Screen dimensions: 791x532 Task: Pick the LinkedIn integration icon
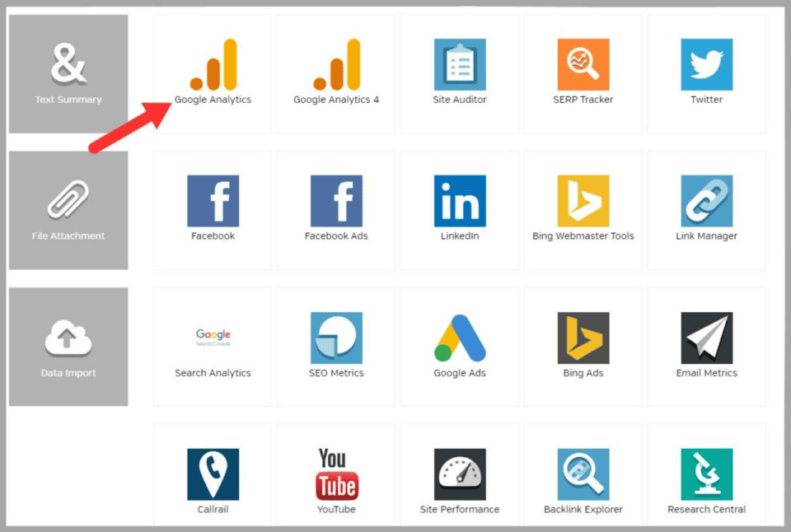(460, 201)
